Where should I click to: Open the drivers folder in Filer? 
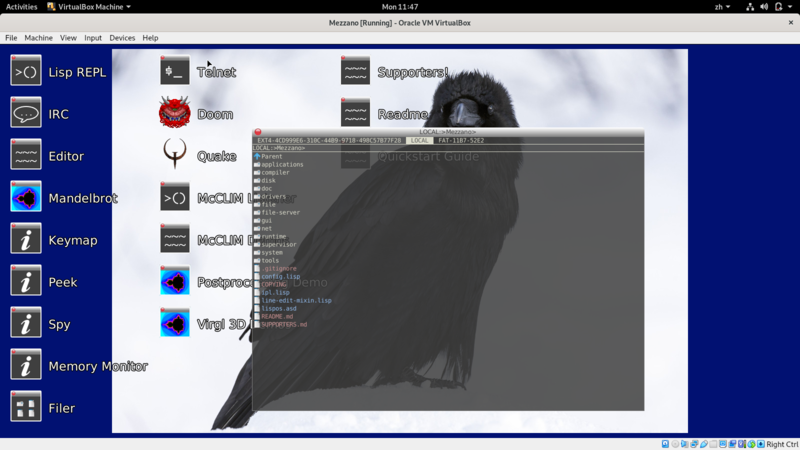270,196
